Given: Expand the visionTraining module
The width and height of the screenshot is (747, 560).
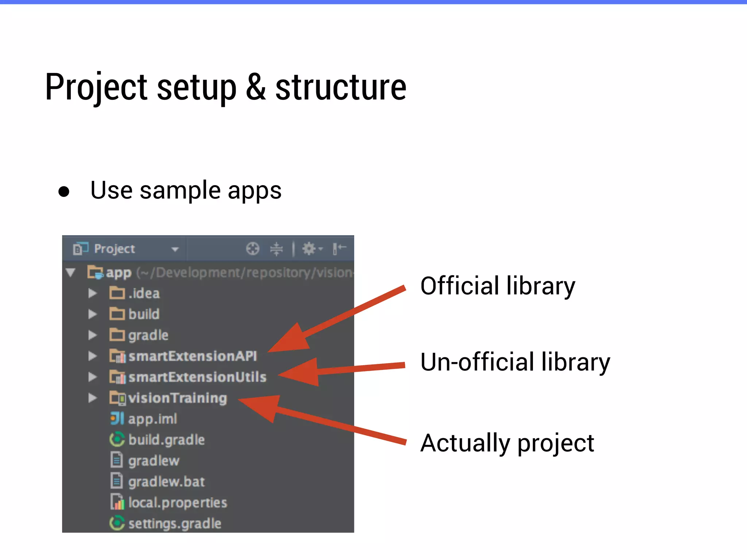Looking at the screenshot, I should [x=93, y=398].
